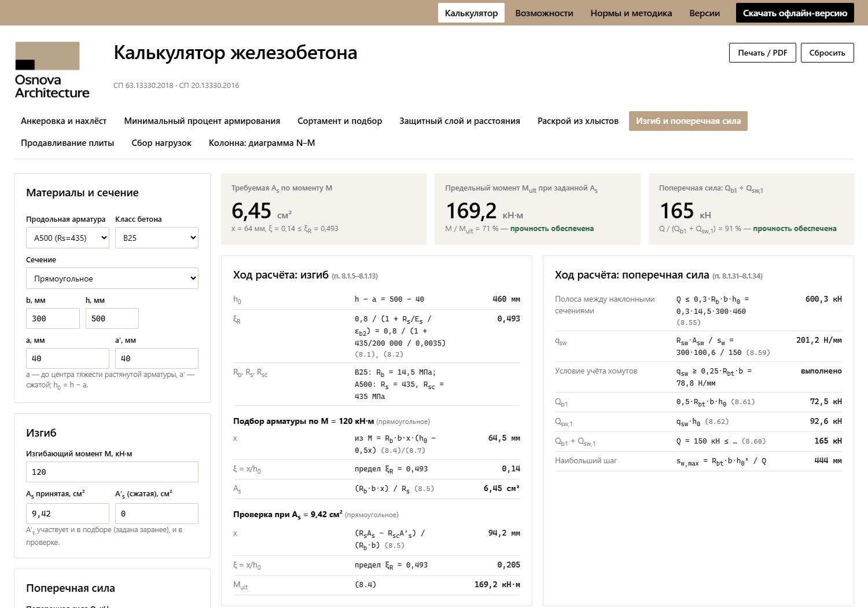This screenshot has height=608, width=868.
Task: Click the h0 result value 460 мм
Action: point(506,299)
